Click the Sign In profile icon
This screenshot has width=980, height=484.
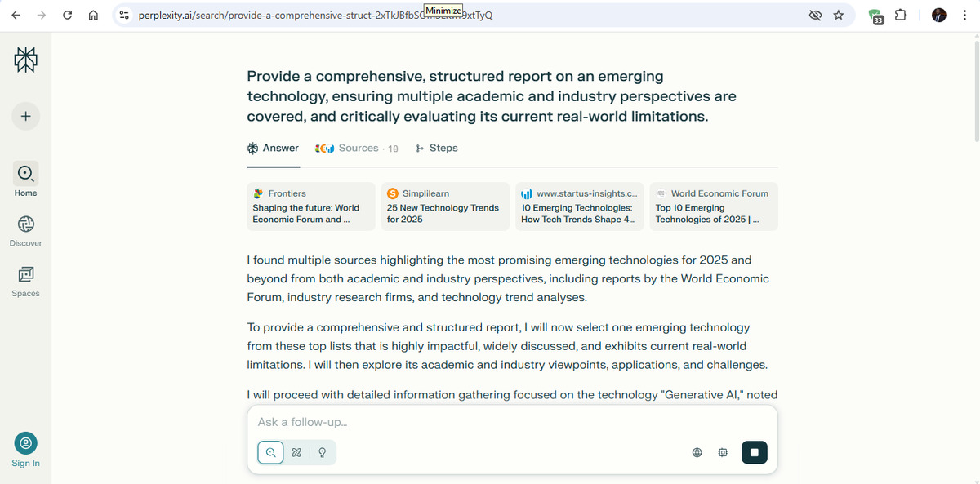(x=25, y=443)
